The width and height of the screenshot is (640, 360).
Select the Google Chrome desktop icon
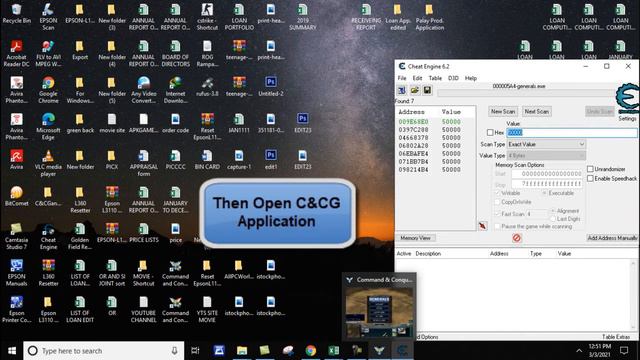coord(48,90)
